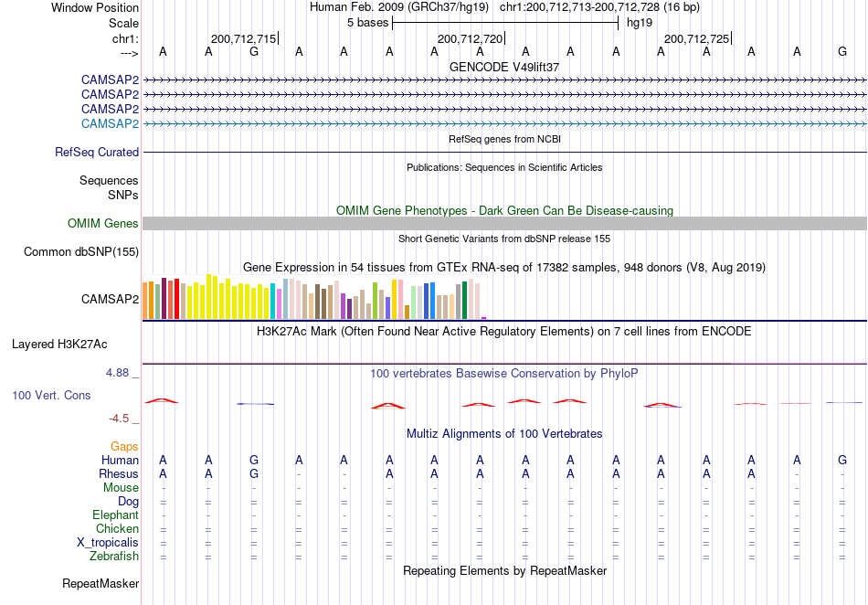Click the dark red bar in GTEx expression chart
868x605 pixels.
click(164, 298)
